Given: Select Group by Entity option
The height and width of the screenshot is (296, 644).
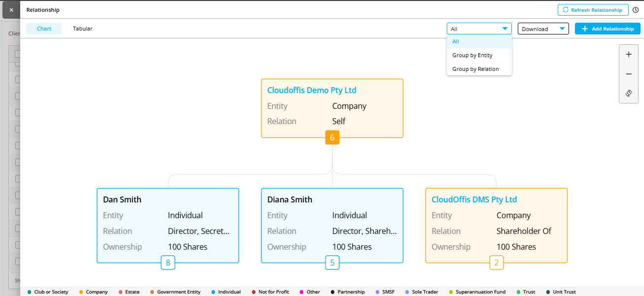Looking at the screenshot, I should pos(472,55).
